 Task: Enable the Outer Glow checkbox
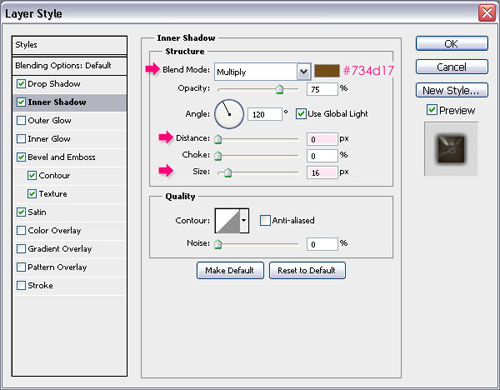[x=21, y=120]
